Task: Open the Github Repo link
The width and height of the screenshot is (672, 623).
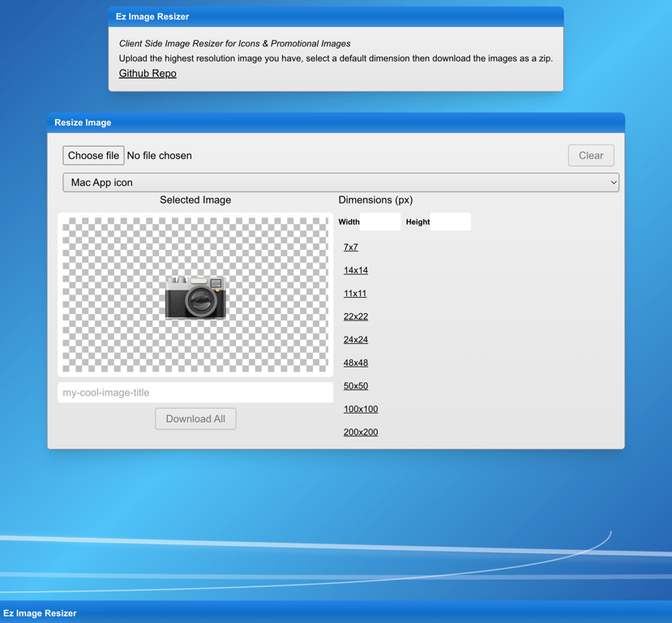Action: pyautogui.click(x=148, y=73)
